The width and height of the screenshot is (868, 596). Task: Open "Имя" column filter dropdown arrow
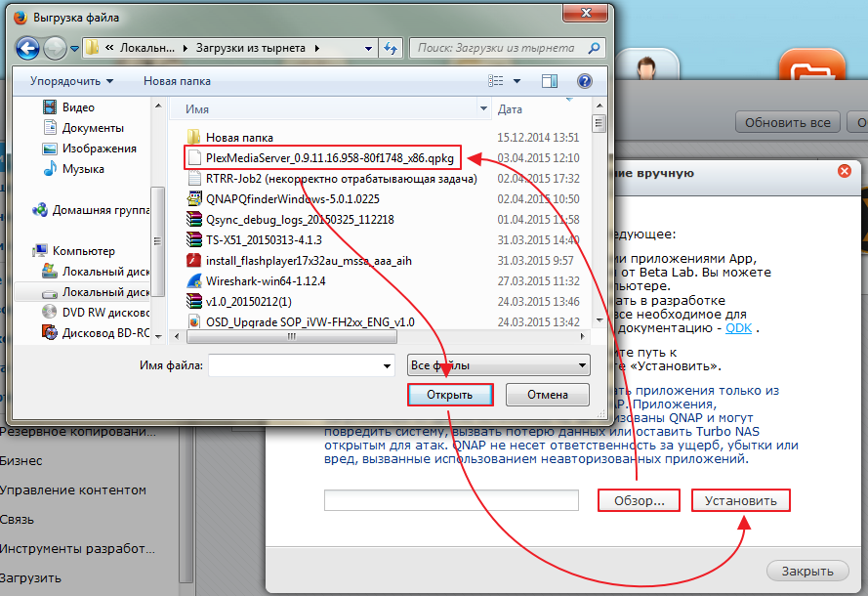pos(483,108)
